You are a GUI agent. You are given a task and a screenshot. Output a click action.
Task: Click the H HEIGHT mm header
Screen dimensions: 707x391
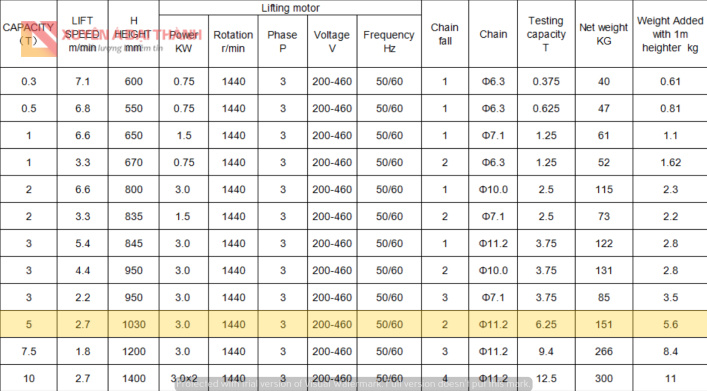pyautogui.click(x=133, y=34)
